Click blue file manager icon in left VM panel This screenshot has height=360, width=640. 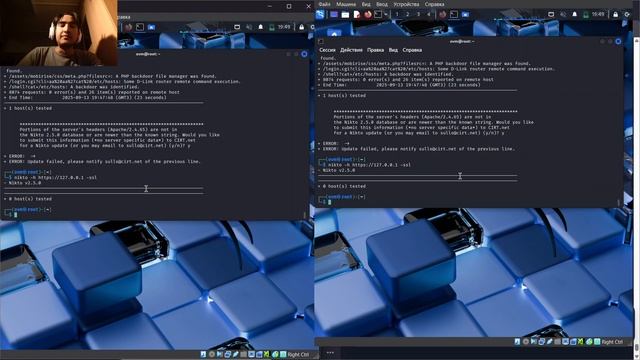pos(151,27)
